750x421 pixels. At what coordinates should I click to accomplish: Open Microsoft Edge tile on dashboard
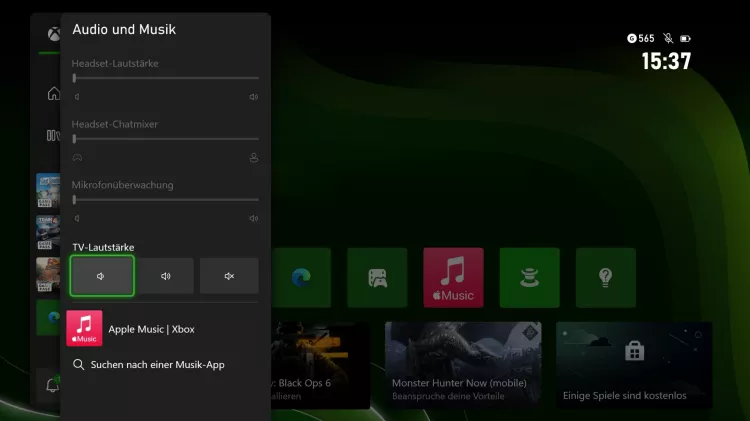301,277
